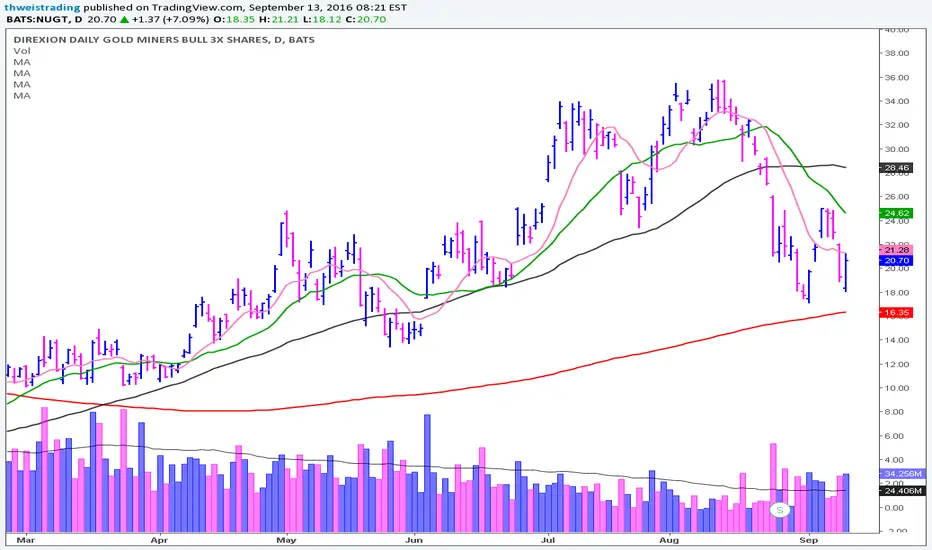Select the red 16.35 moving average price tag

(896, 312)
